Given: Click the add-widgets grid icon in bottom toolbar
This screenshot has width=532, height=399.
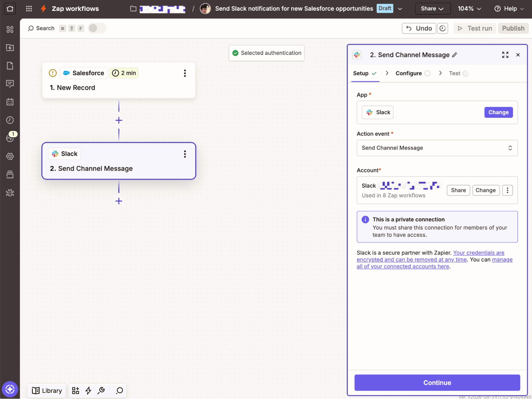Looking at the screenshot, I should coord(76,390).
